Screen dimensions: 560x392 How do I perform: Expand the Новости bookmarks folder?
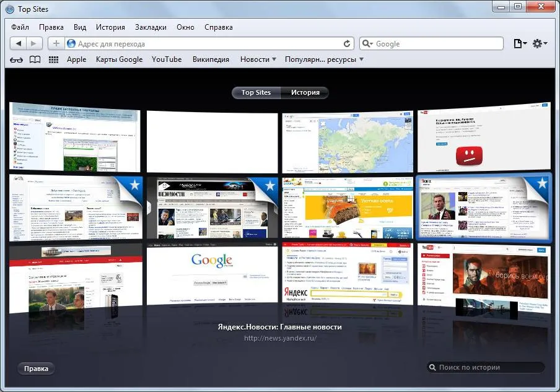pos(258,59)
